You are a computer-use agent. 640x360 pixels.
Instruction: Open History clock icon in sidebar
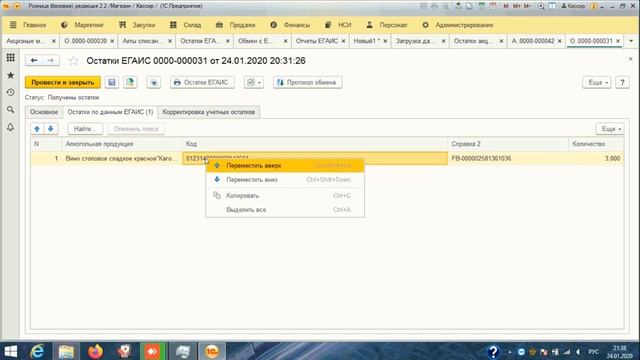11,93
